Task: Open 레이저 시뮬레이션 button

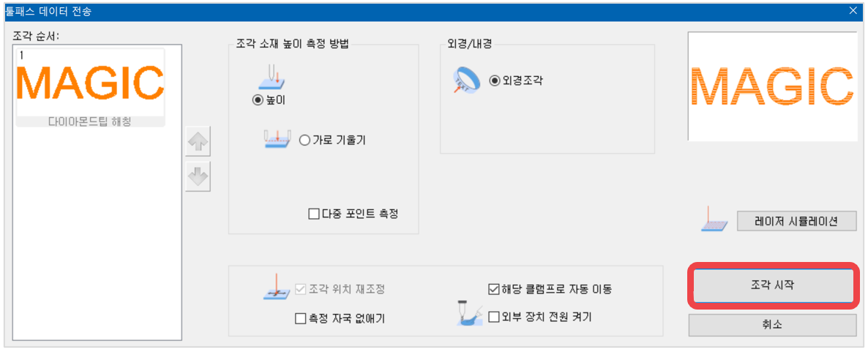Action: coord(796,222)
